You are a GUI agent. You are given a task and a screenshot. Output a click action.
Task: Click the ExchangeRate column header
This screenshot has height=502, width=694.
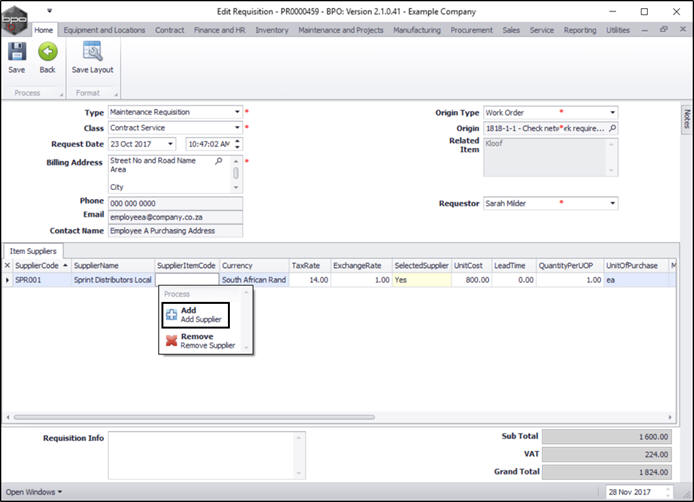[361, 266]
